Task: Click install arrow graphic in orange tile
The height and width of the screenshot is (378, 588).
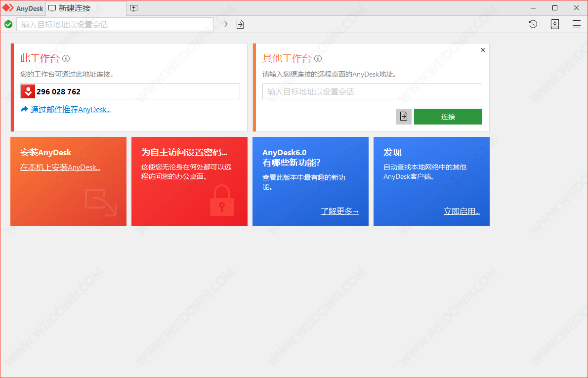Action: [101, 203]
